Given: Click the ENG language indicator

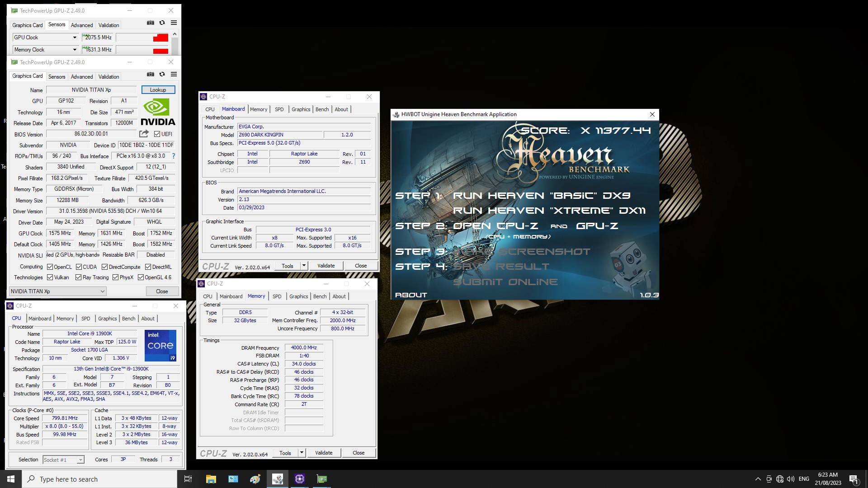Looking at the screenshot, I should 804,479.
